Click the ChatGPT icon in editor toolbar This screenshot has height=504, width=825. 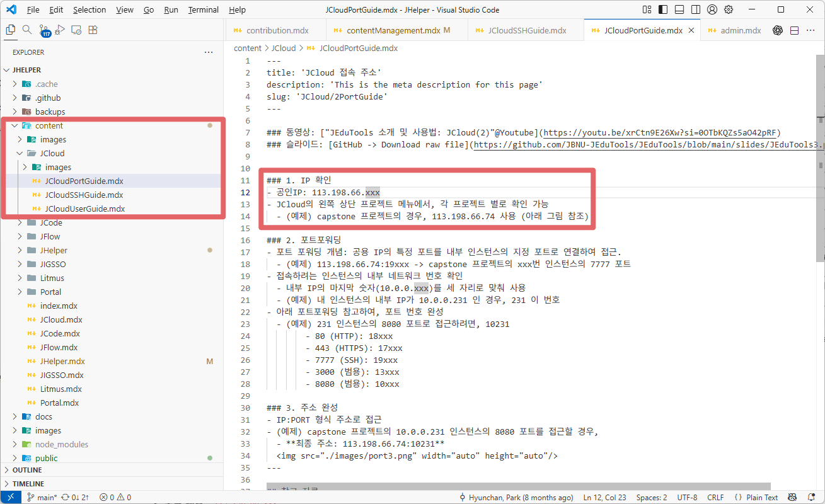click(778, 30)
